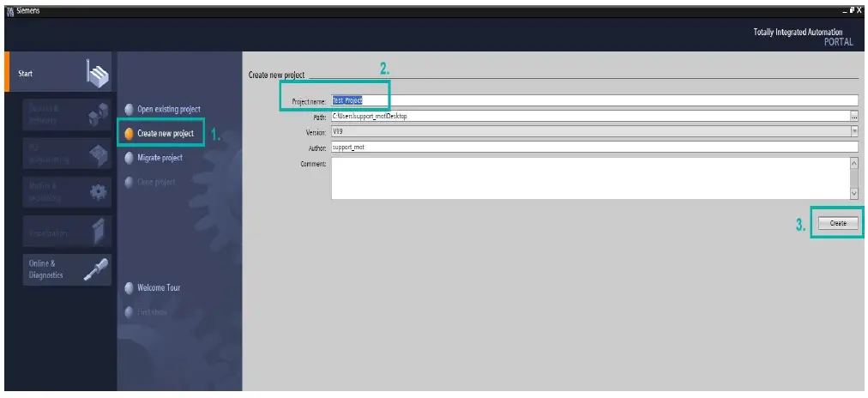The height and width of the screenshot is (398, 868).
Task: Browse for path with the ellipsis button
Action: click(855, 117)
